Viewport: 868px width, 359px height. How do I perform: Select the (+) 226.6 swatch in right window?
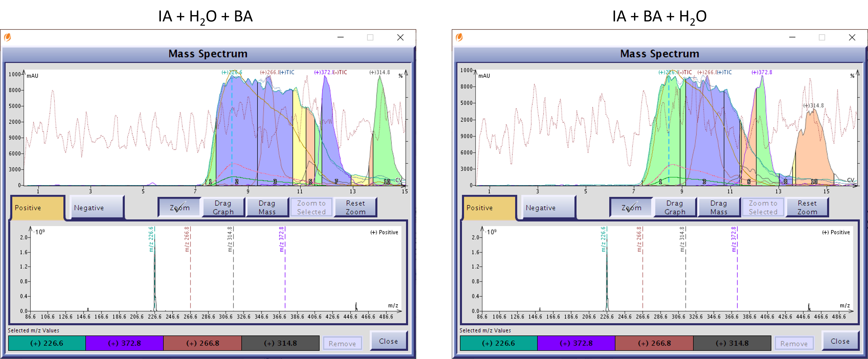click(498, 343)
